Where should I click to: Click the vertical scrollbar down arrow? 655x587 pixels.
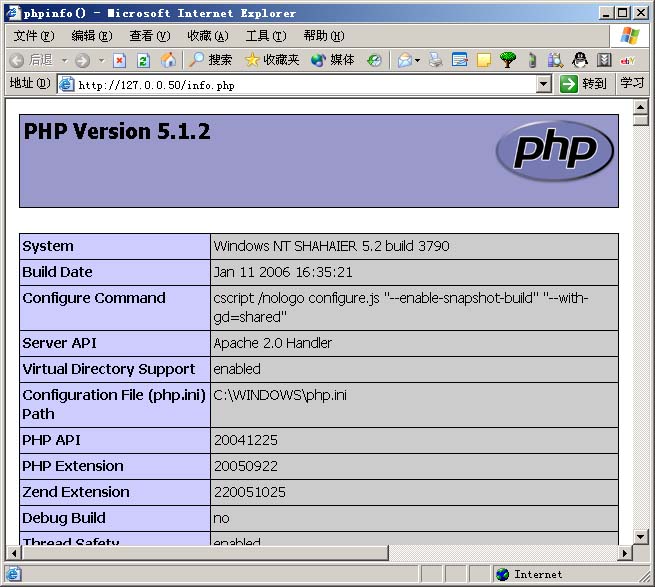[640, 536]
